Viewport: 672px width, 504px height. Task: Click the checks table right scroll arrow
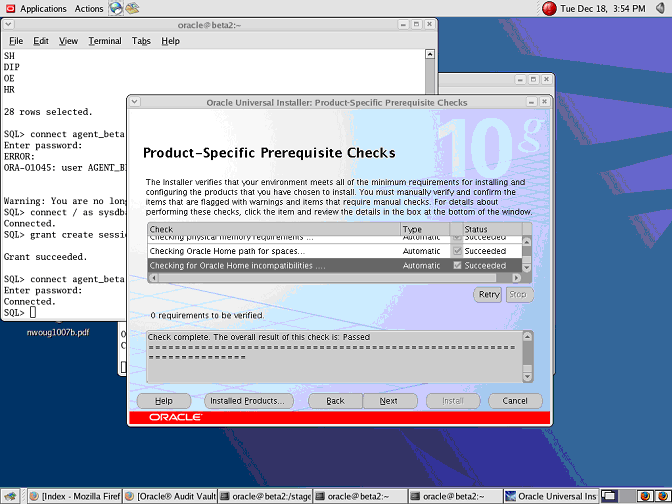[516, 278]
